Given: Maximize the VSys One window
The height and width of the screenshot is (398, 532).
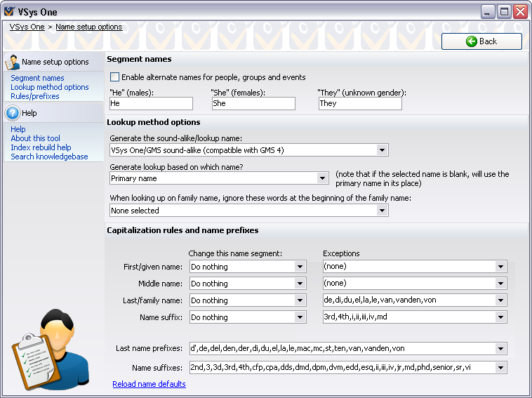Looking at the screenshot, I should click(504, 12).
